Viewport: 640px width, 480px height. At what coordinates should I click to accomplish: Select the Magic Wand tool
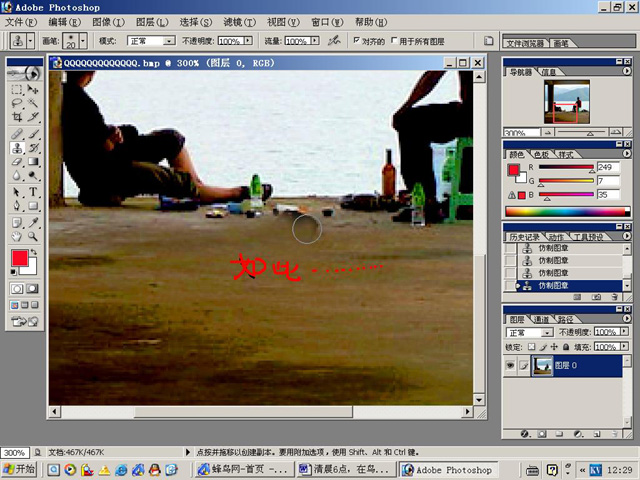[x=33, y=103]
